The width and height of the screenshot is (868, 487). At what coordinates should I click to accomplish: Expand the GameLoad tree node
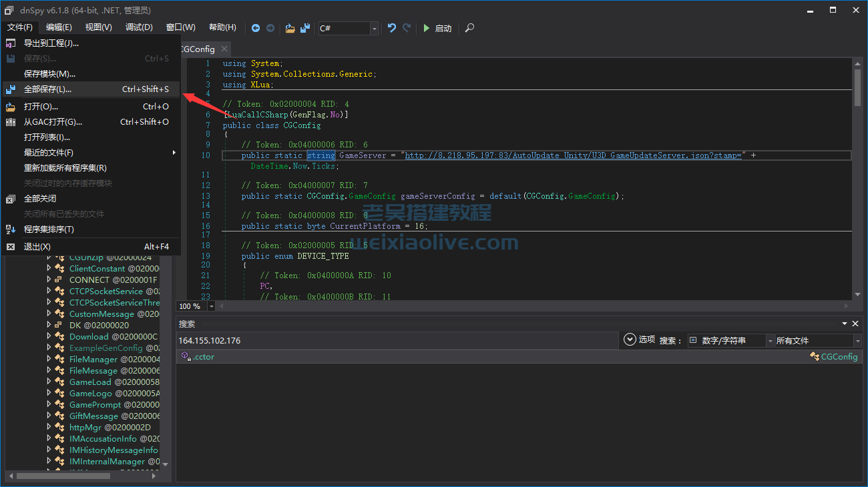(49, 382)
